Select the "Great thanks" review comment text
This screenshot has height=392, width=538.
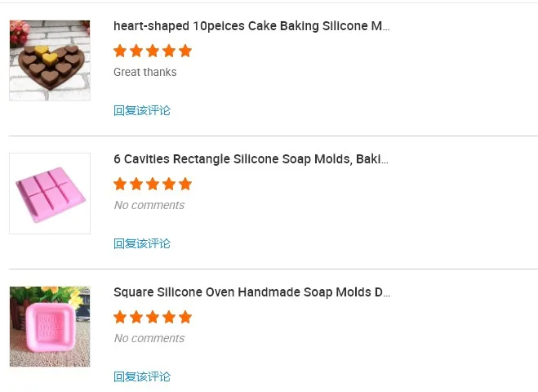pyautogui.click(x=145, y=72)
